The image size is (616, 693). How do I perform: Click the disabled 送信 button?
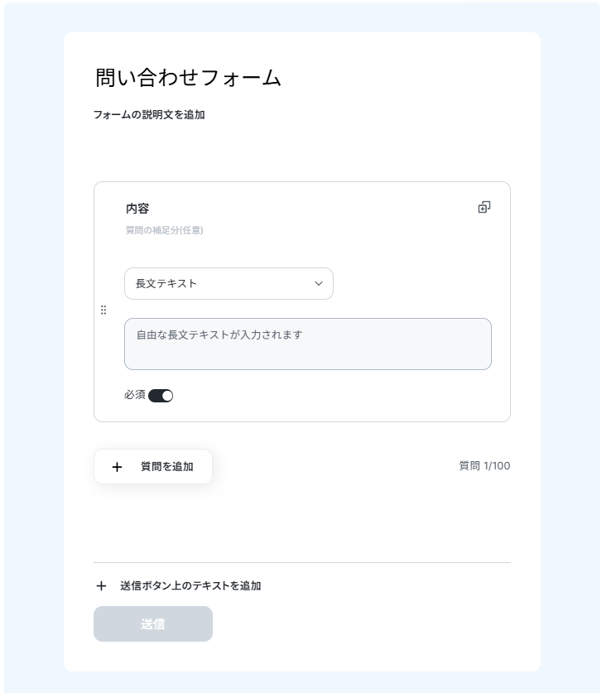click(x=153, y=623)
